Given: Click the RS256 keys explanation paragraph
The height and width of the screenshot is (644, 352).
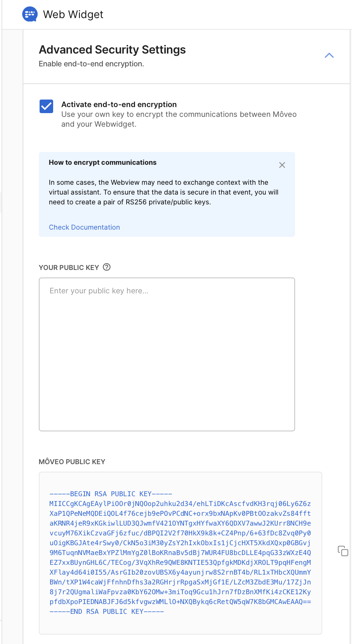Looking at the screenshot, I should click(x=164, y=192).
